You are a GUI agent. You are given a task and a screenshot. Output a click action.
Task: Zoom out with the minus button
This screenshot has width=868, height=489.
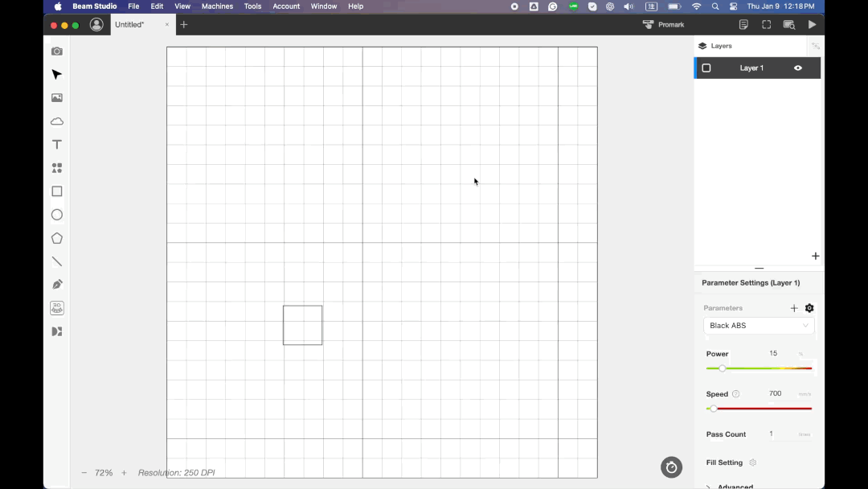click(x=84, y=473)
